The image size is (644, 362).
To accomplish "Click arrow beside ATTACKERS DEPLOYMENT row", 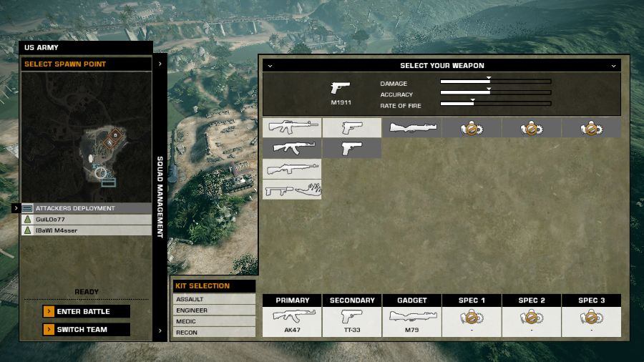I will point(16,208).
